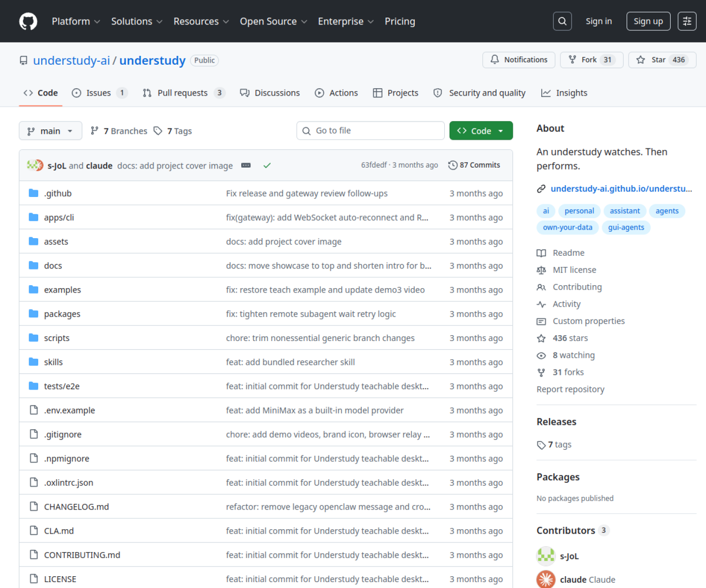Expand the Solutions menu
The image size is (706, 588).
137,22
